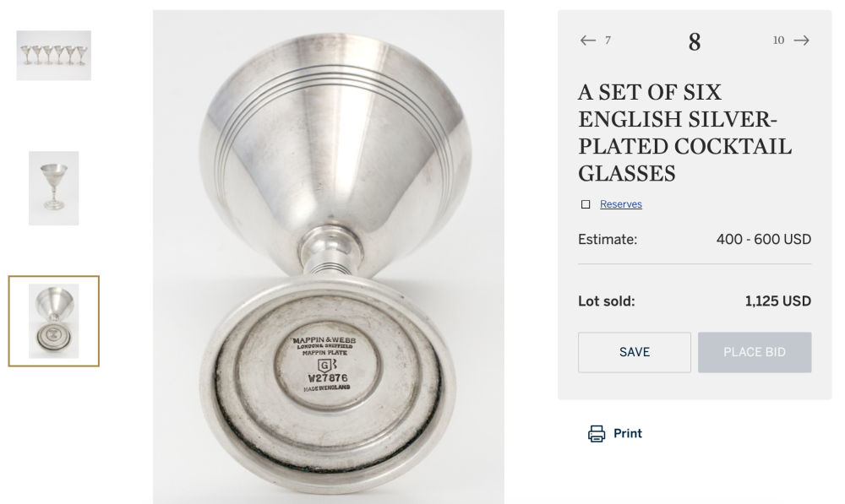Image resolution: width=845 pixels, height=504 pixels.
Task: Click the lot title heading
Action: click(x=684, y=133)
